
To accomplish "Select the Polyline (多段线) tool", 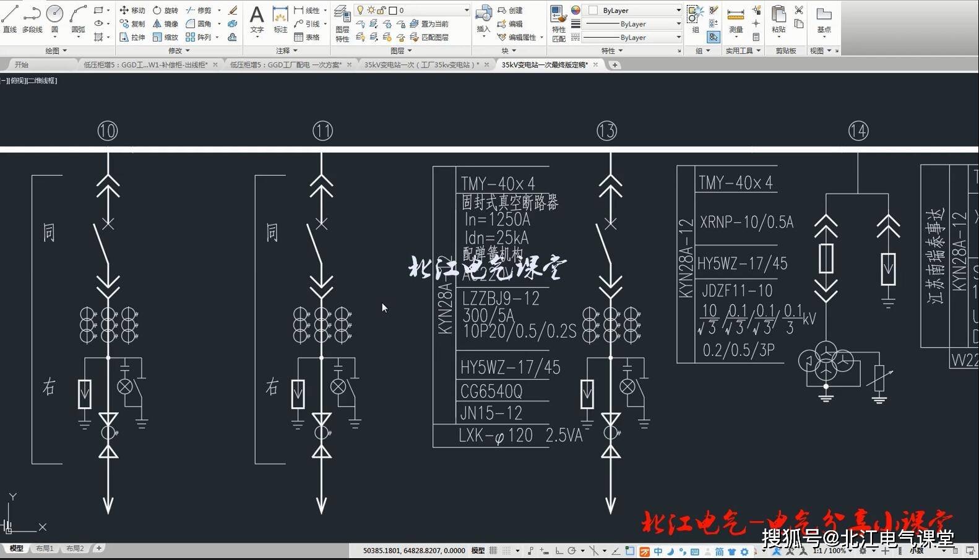I will tap(32, 19).
